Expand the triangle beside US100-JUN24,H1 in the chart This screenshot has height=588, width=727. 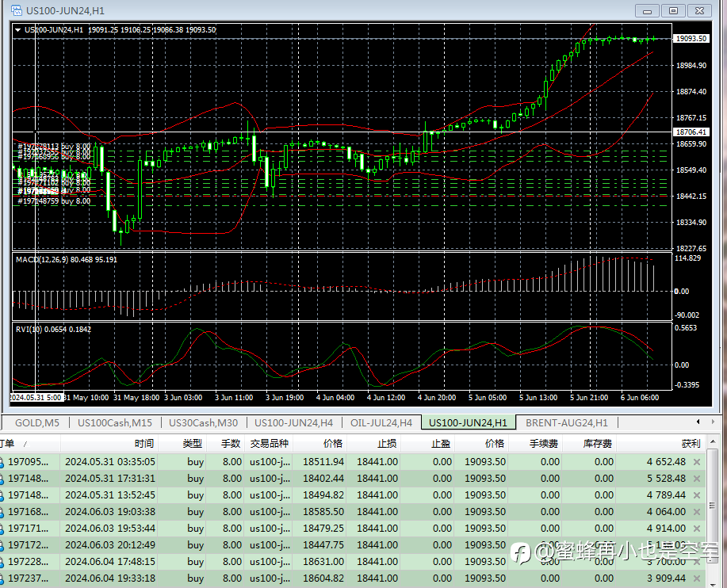point(18,30)
